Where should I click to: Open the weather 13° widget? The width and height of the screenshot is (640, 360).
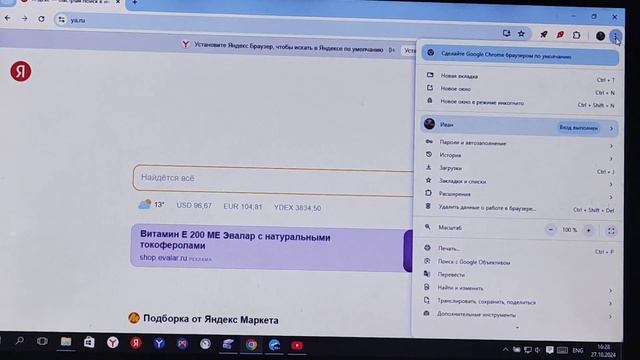coord(151,204)
